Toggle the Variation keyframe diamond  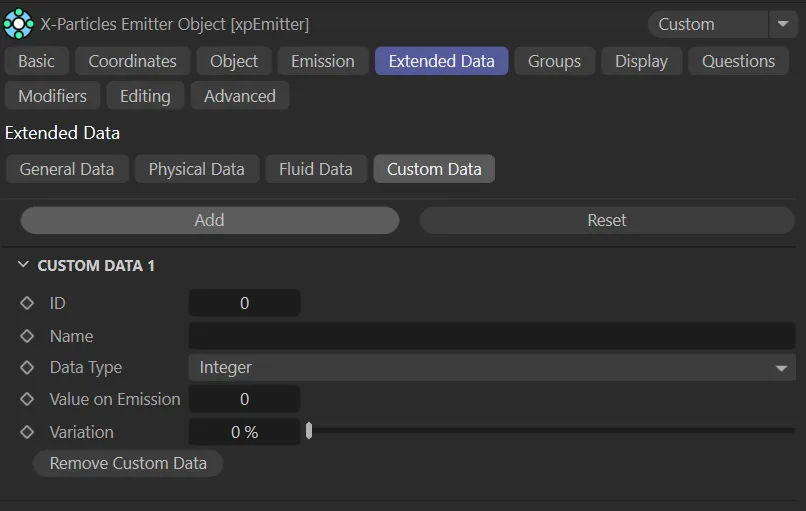[x=27, y=432]
